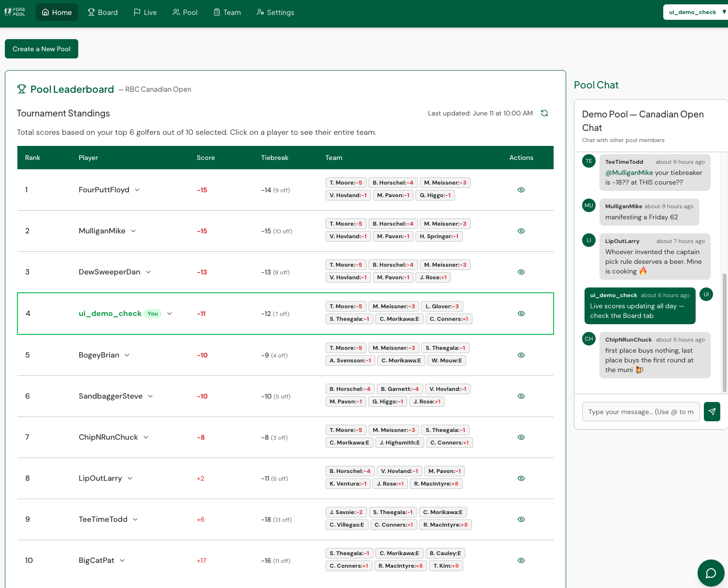Click LipOutLarry's LI chat avatar

click(589, 240)
